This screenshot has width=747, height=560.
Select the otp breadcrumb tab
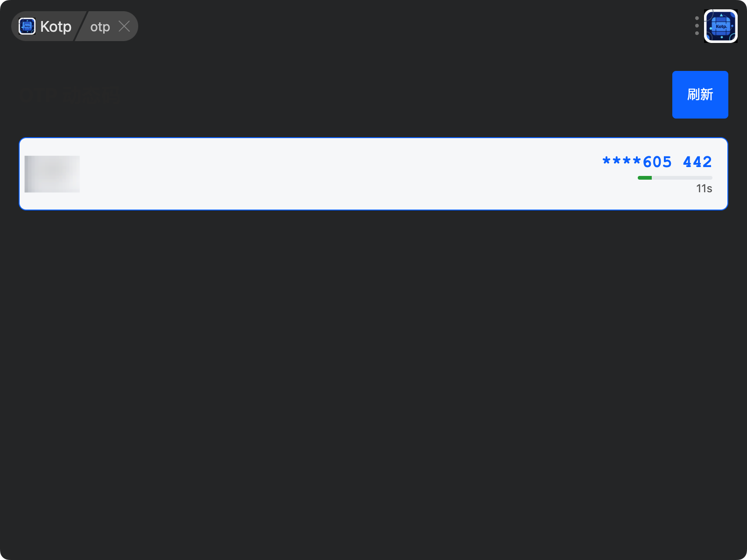click(x=100, y=27)
